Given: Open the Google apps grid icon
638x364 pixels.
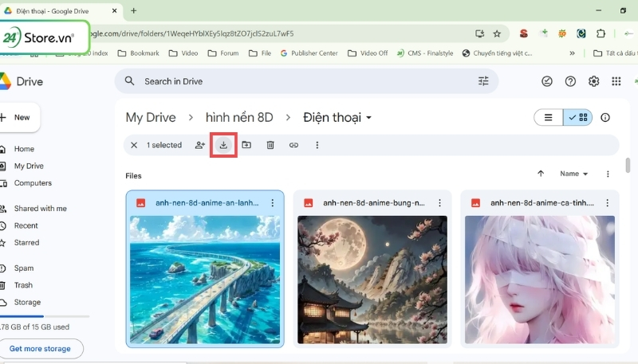Looking at the screenshot, I should pos(616,81).
